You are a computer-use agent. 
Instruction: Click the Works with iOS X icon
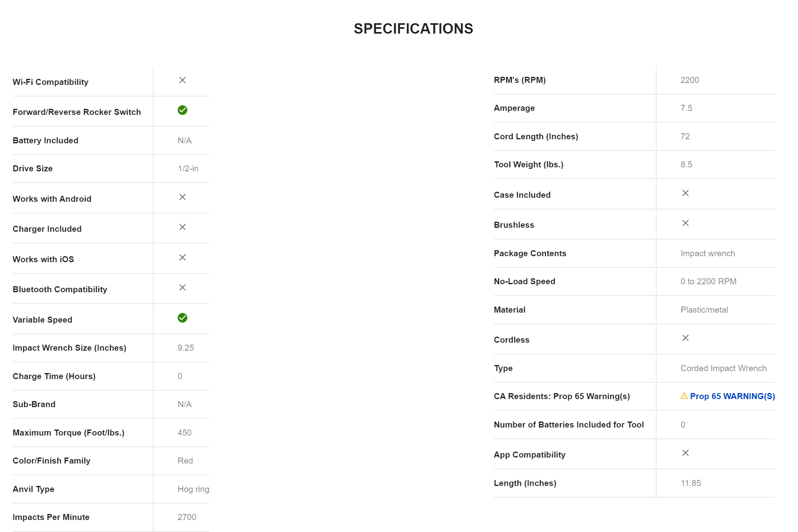(x=182, y=257)
